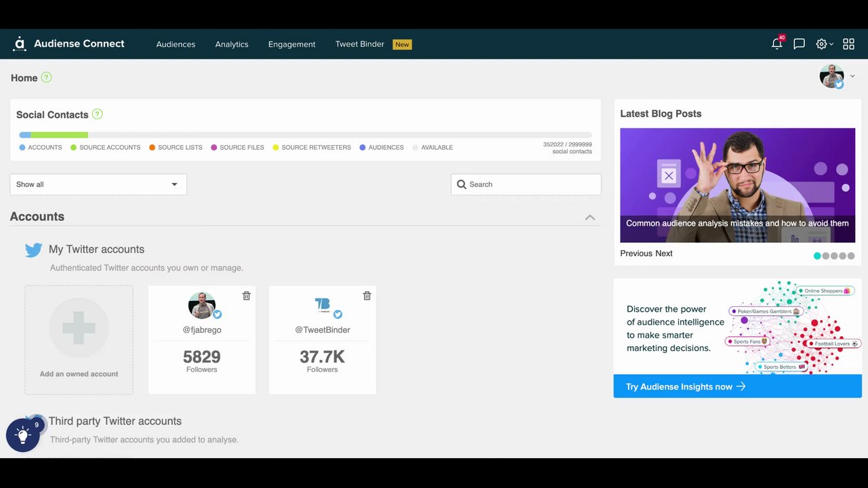Open the lightbulb tips widget
The width and height of the screenshot is (868, 488).
click(22, 435)
